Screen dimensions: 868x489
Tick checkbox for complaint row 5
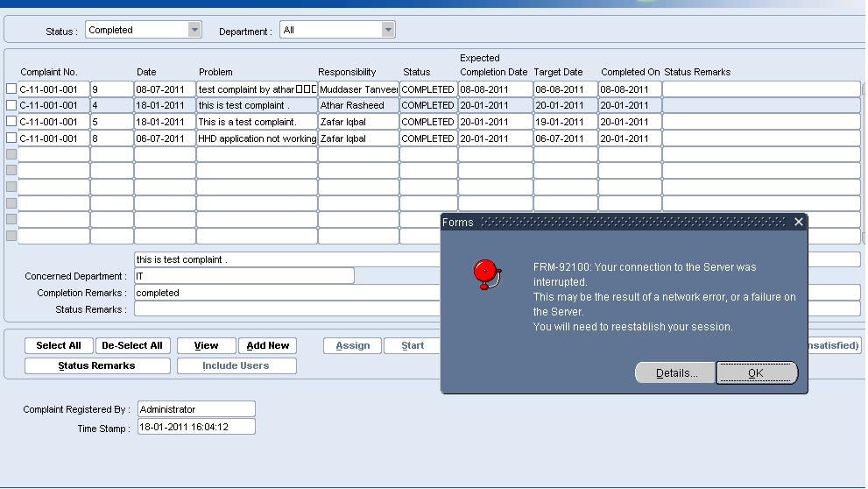click(11, 121)
